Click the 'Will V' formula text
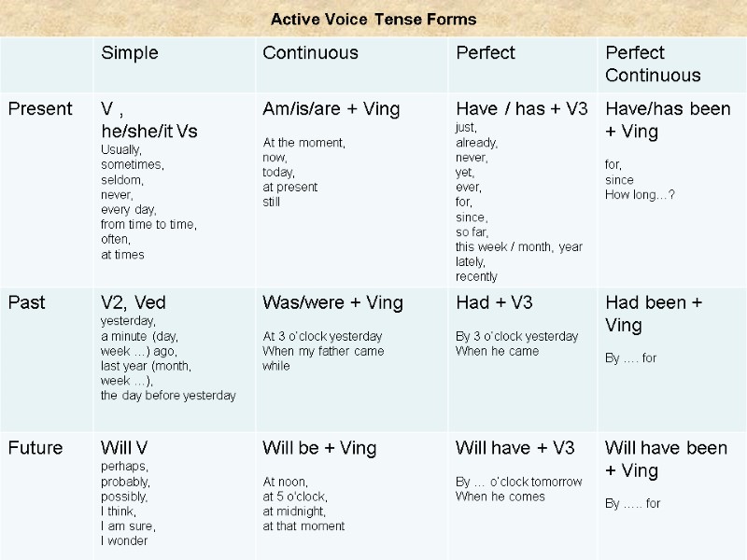Screen dimensions: 747x560 coord(124,448)
